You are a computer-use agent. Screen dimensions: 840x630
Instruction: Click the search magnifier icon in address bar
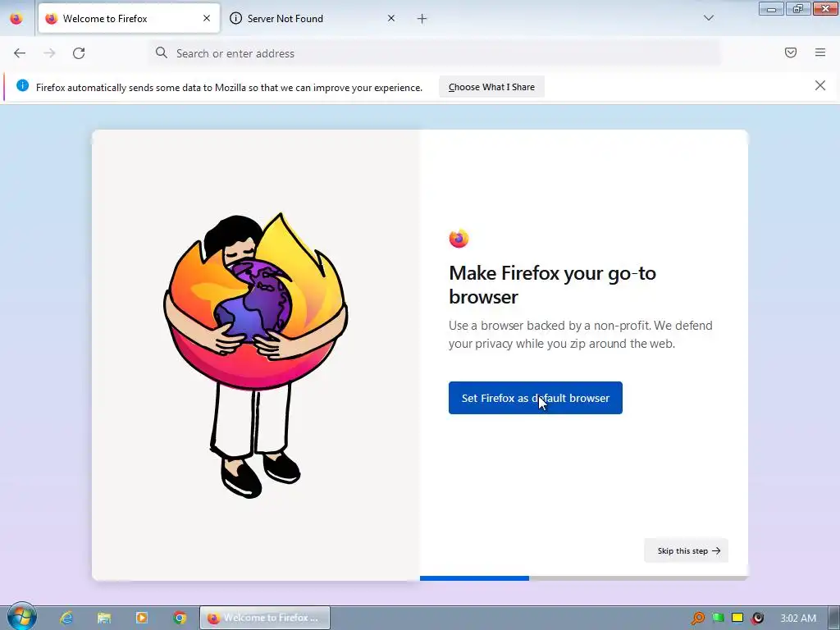pos(162,52)
